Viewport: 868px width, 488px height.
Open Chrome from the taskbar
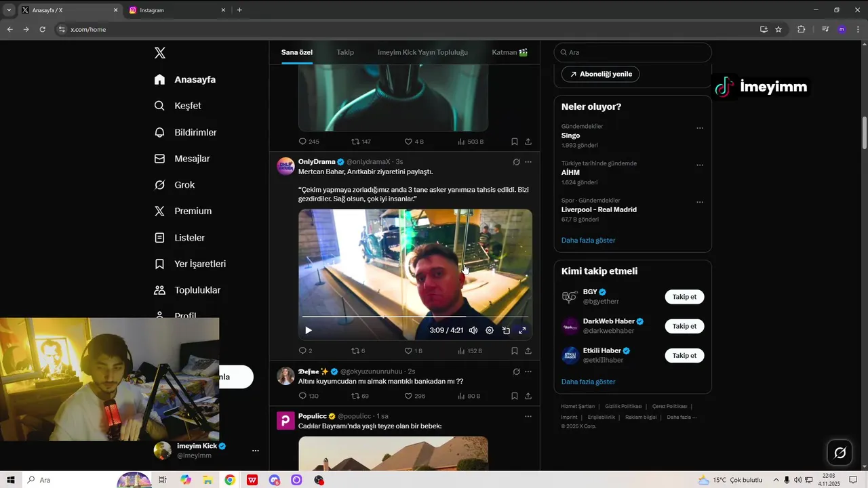click(x=230, y=480)
